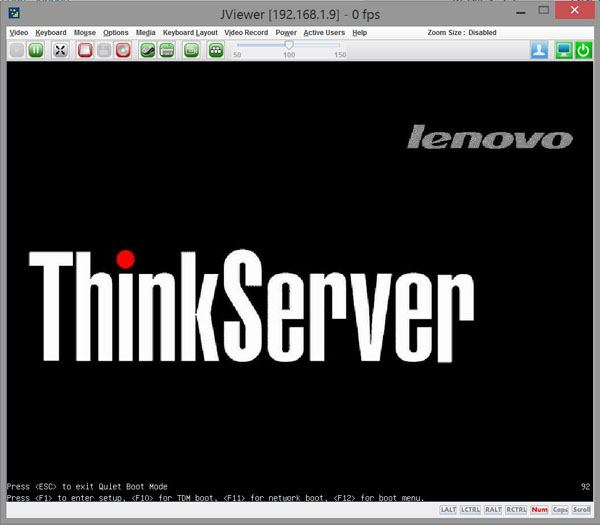600x525 pixels.
Task: Toggle the LALT key indicator
Action: (448, 510)
